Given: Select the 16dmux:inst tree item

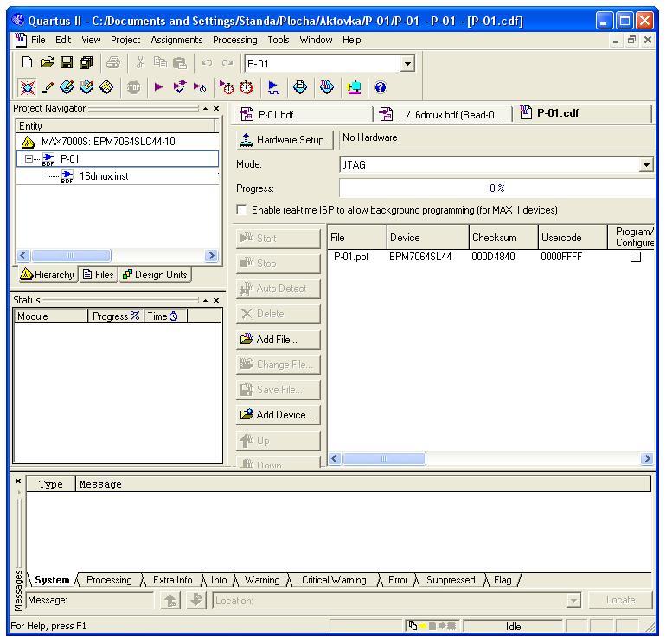Looking at the screenshot, I should 104,176.
